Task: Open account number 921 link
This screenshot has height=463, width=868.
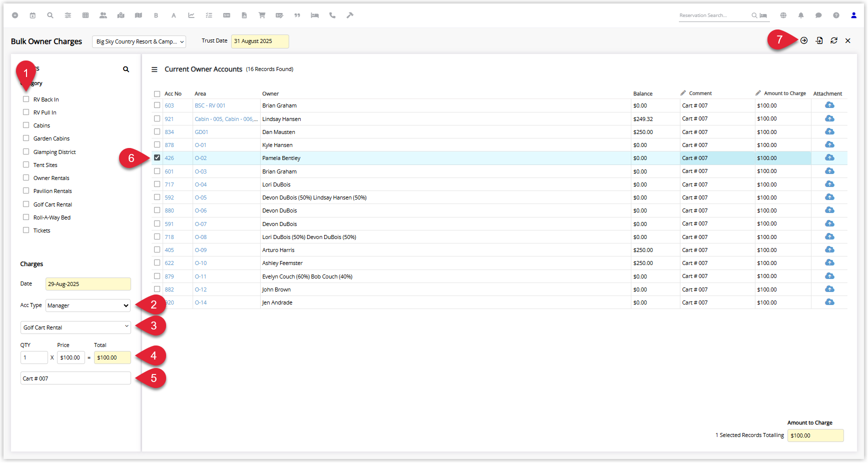Action: (169, 119)
